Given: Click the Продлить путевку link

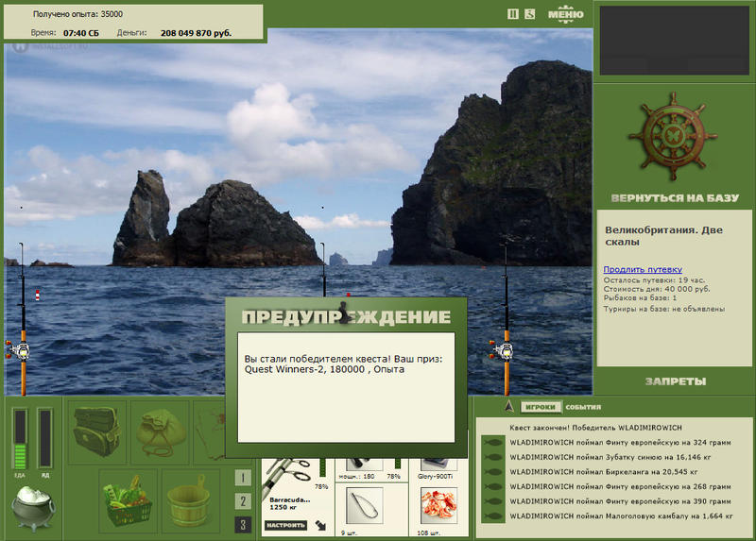Looking at the screenshot, I should (x=643, y=269).
